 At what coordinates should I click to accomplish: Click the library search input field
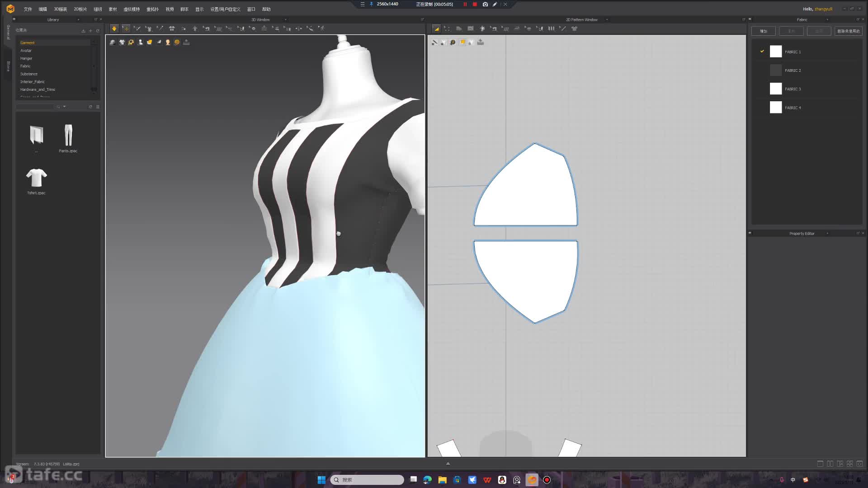(35, 107)
